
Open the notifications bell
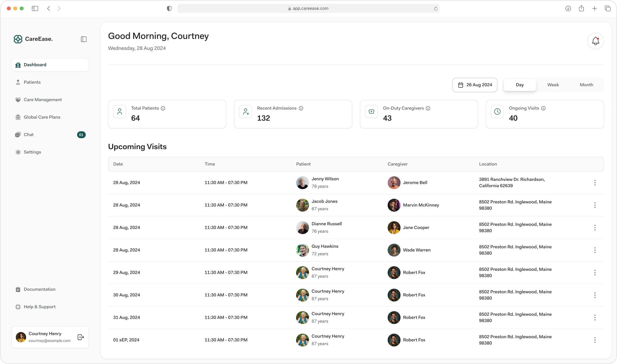(x=595, y=41)
